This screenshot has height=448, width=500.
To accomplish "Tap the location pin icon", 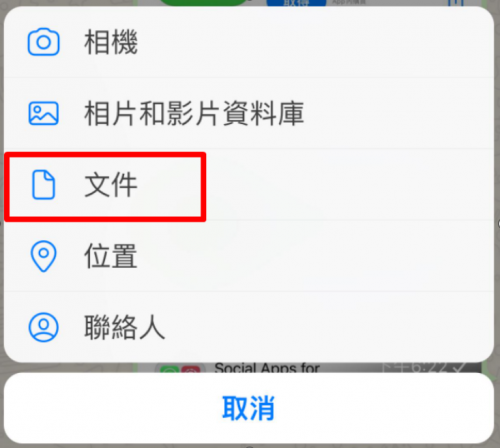I will coord(44,256).
